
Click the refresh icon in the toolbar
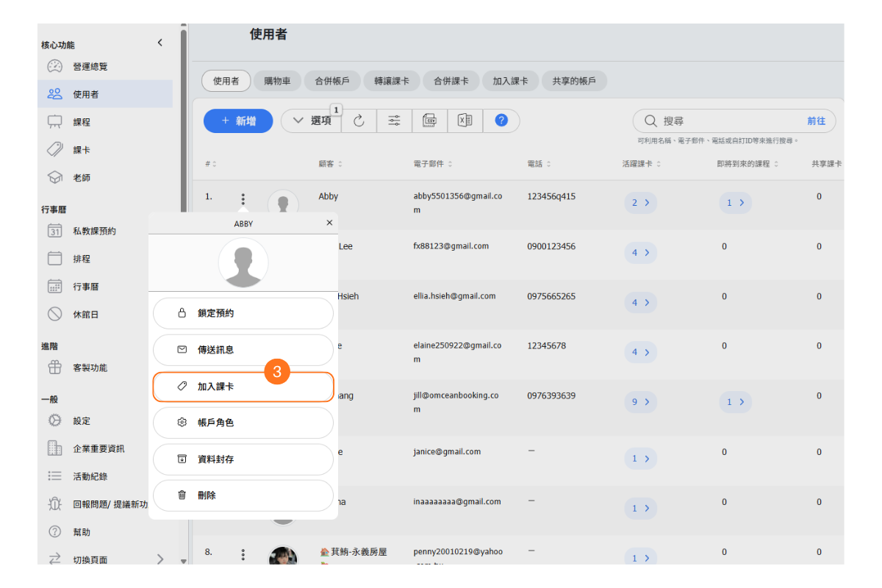click(359, 121)
